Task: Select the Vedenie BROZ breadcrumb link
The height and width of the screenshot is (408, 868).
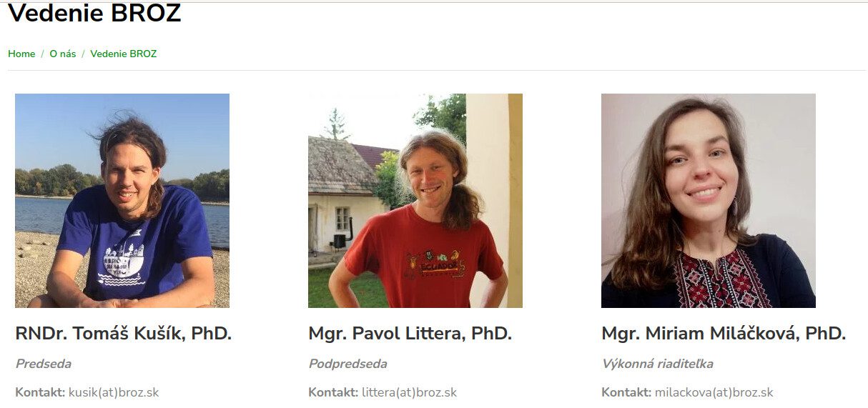Action: click(124, 54)
